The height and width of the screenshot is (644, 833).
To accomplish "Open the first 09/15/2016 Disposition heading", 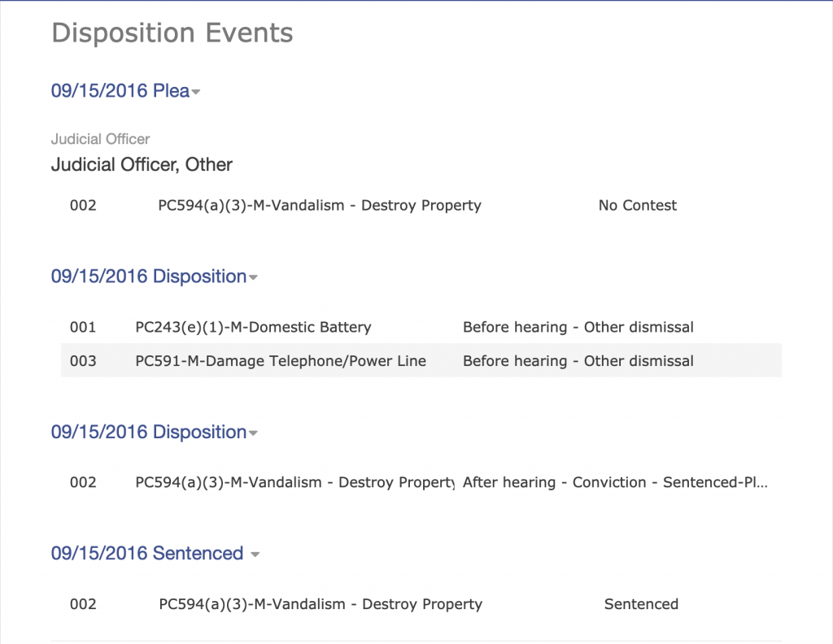I will [x=149, y=276].
